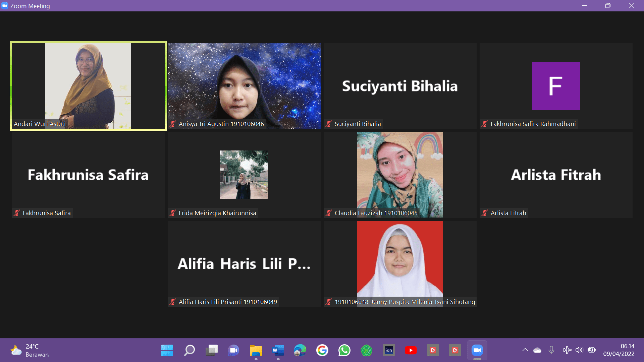Click muted mic icon beside Fakhrunisa Safira label
Screen dimensions: 644x362
pyautogui.click(x=17, y=213)
